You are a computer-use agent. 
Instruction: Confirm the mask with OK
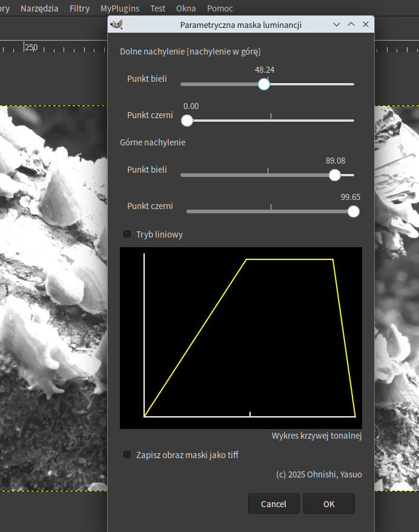coord(329,504)
